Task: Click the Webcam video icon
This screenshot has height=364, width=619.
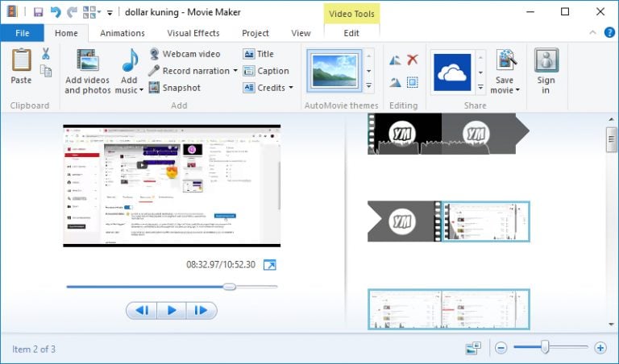Action: 154,54
